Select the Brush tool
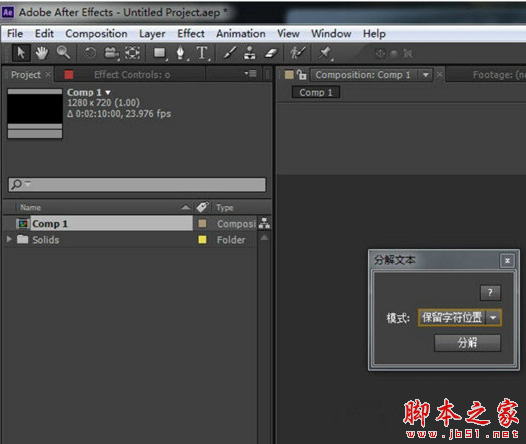 pyautogui.click(x=230, y=53)
